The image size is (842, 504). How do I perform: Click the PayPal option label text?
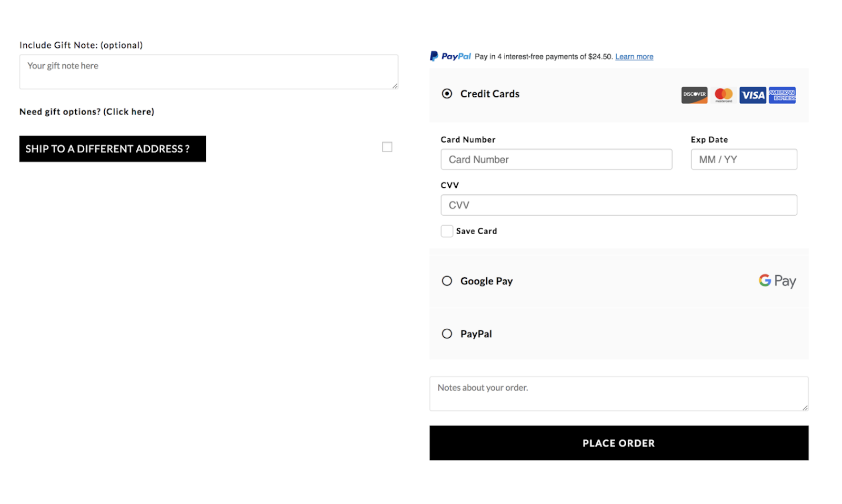coord(476,334)
